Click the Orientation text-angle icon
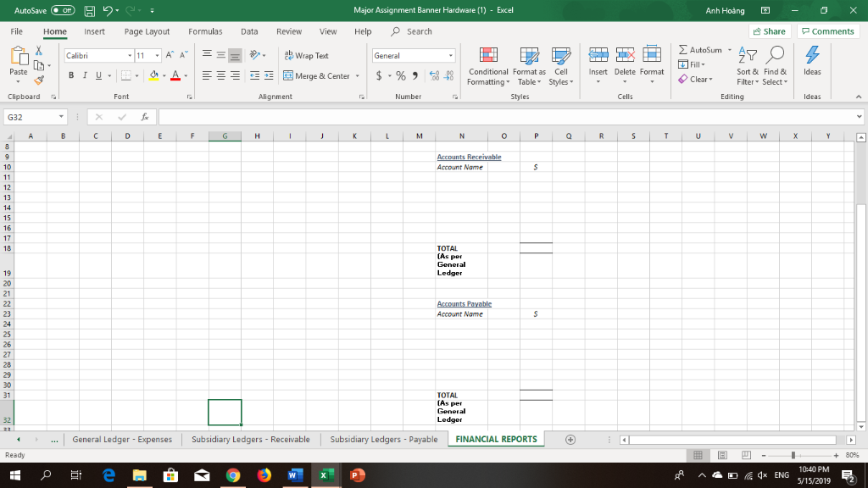 (x=254, y=55)
